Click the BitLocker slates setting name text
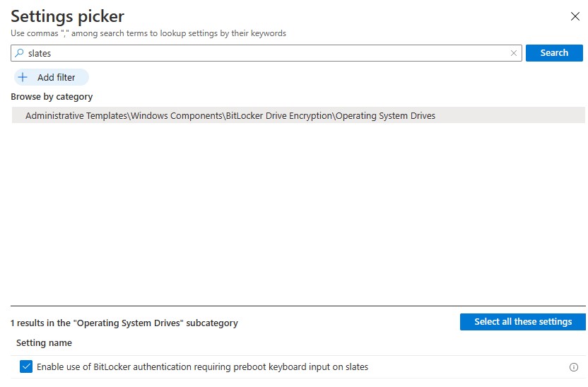This screenshot has height=387, width=588. point(202,367)
